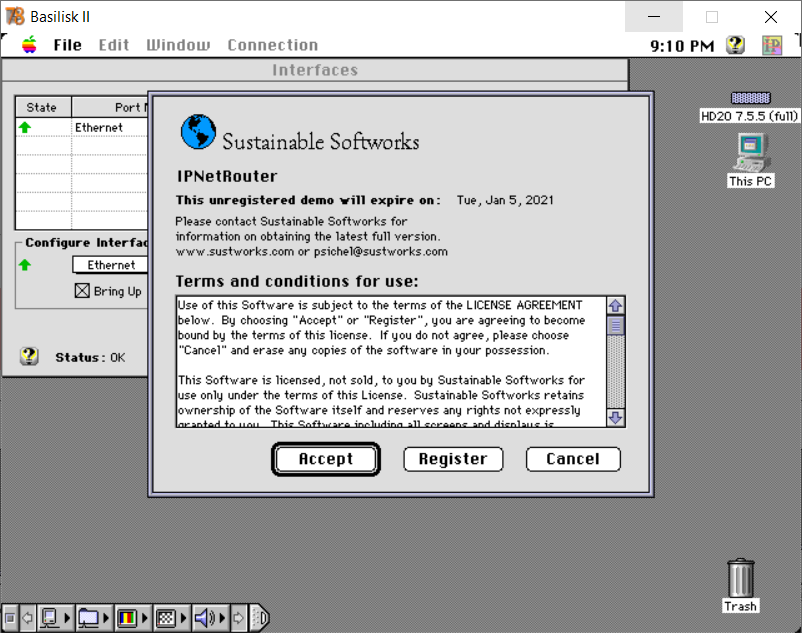Open the Help balloon menu icon
The height and width of the screenshot is (633, 802).
point(736,45)
